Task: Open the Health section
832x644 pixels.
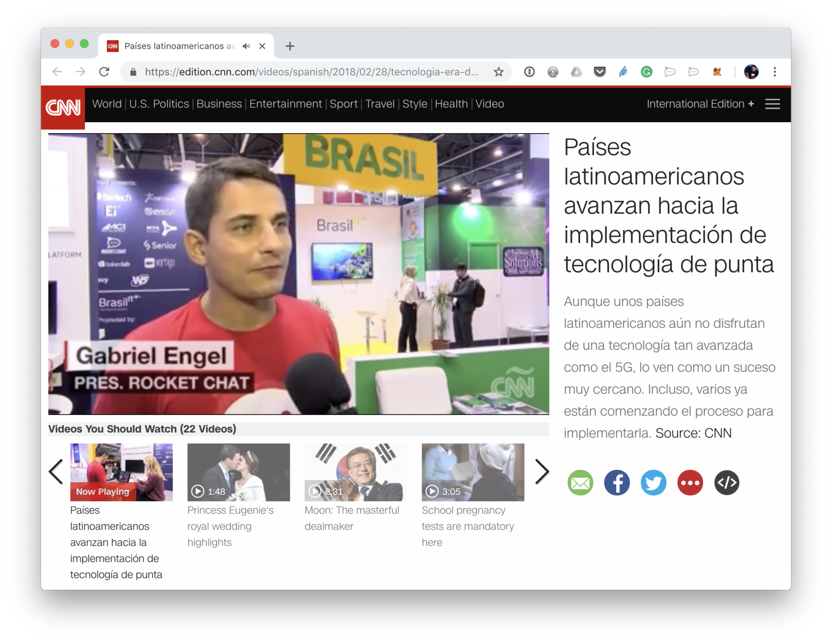Action: click(451, 104)
